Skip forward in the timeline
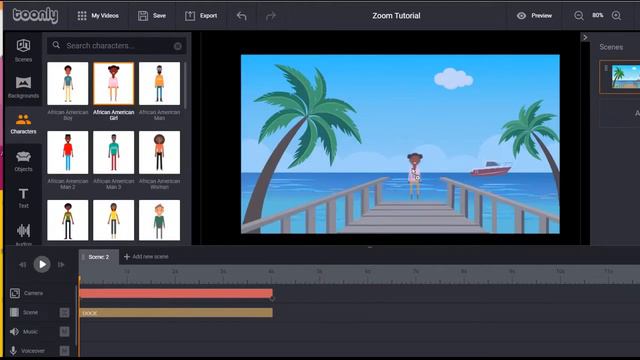 click(x=61, y=265)
